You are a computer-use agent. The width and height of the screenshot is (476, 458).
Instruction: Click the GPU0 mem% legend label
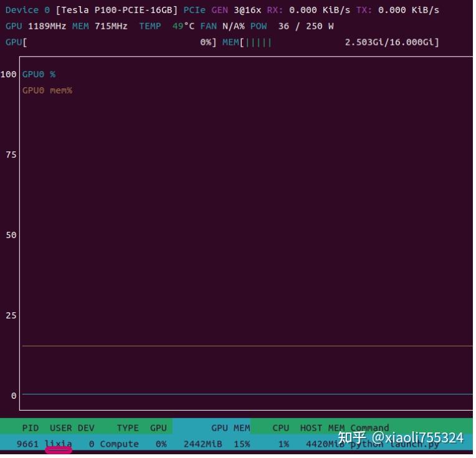pyautogui.click(x=47, y=90)
